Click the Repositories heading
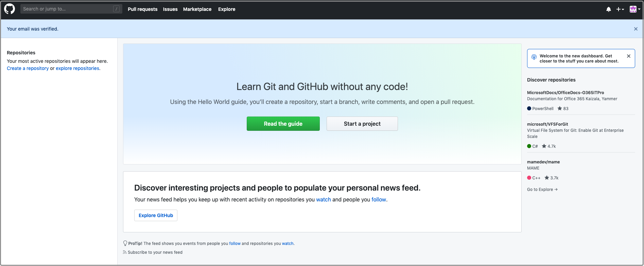This screenshot has height=266, width=644. 21,53
